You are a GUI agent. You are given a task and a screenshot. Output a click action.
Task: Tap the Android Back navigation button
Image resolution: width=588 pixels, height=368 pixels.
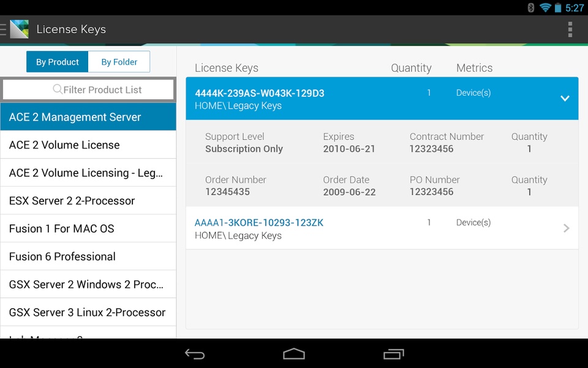(195, 354)
